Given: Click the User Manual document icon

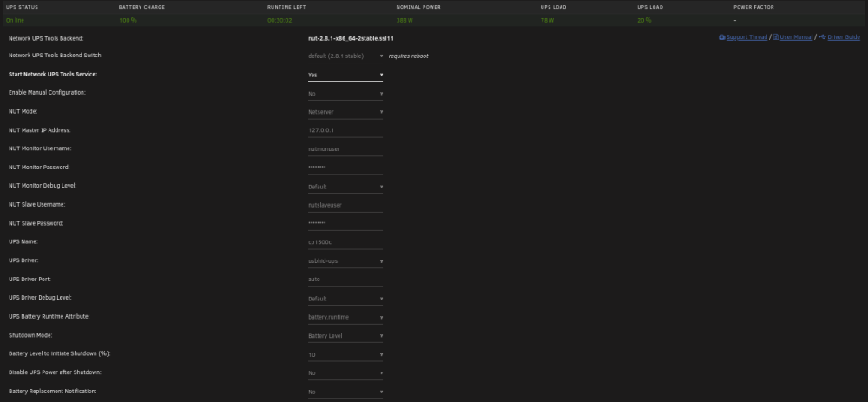Looking at the screenshot, I should [775, 37].
